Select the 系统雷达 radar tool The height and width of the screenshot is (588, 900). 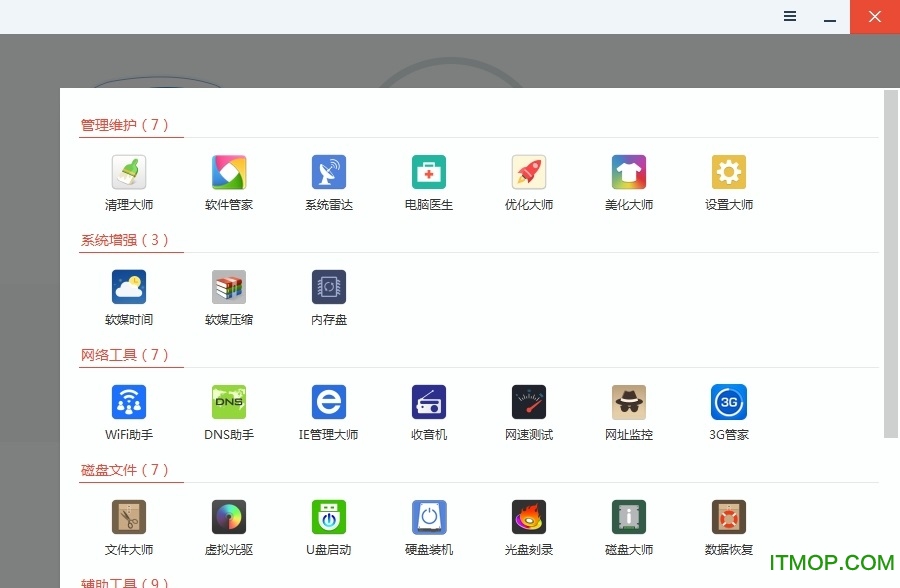[328, 180]
